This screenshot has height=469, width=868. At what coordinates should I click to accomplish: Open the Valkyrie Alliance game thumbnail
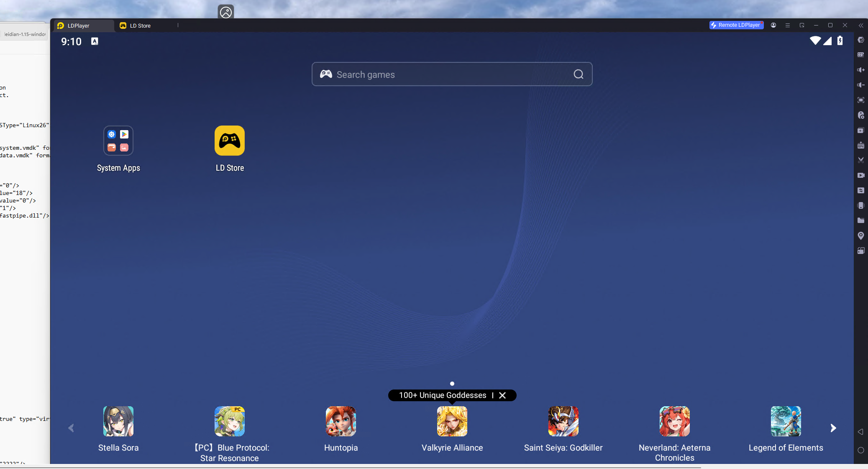tap(452, 422)
